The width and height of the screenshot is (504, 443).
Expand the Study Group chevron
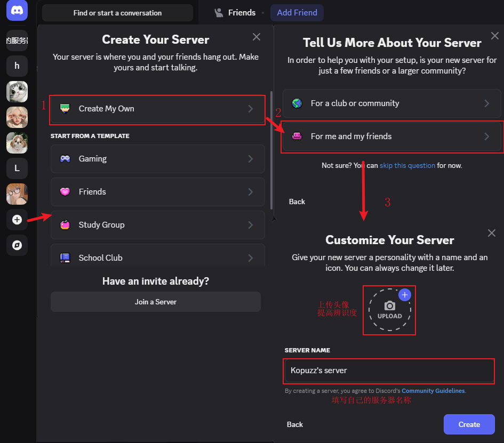(x=251, y=225)
